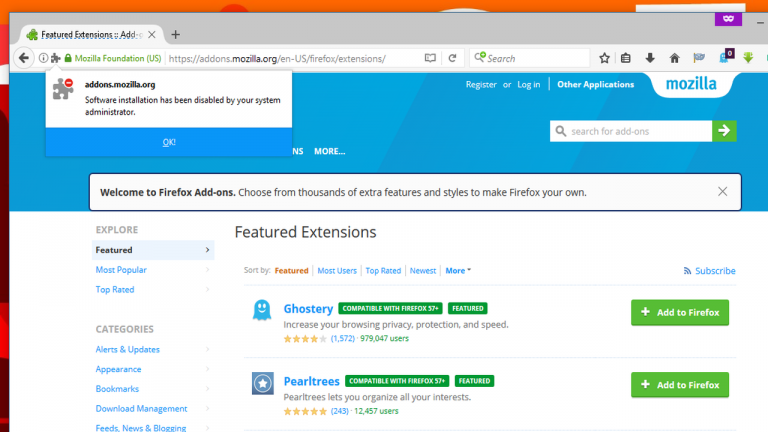Add Ghostery to Firefox

680,312
